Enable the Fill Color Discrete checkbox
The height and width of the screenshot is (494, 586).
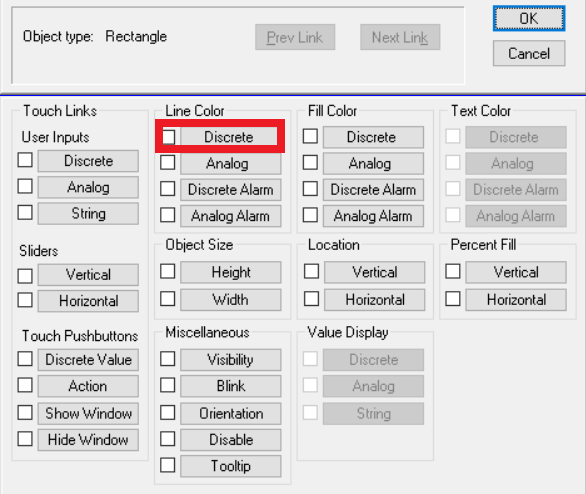click(x=310, y=136)
